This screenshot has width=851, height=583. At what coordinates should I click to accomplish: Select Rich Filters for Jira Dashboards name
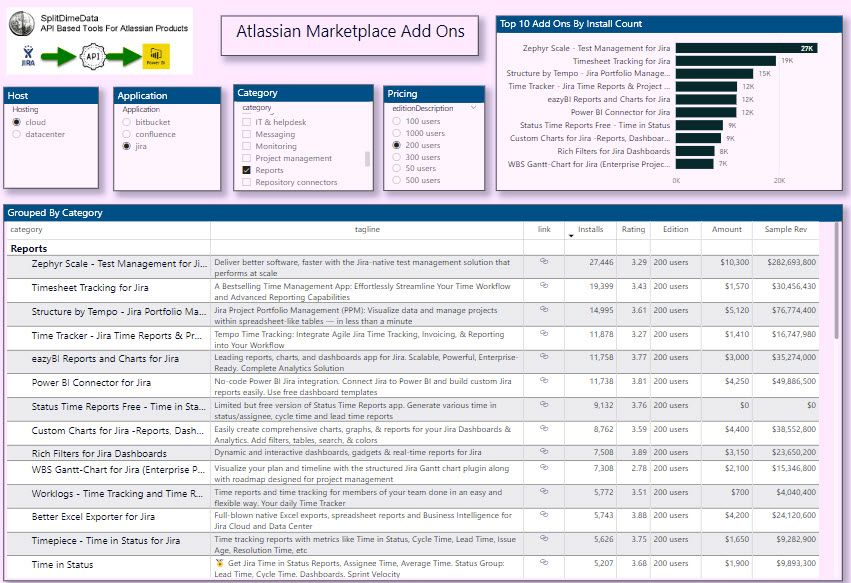pos(99,453)
